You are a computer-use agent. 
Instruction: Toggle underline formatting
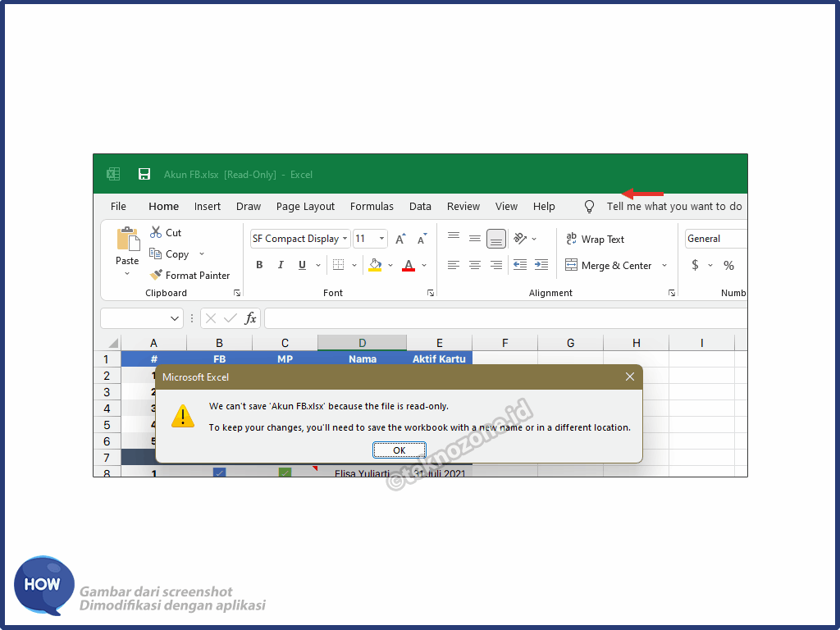[x=302, y=265]
